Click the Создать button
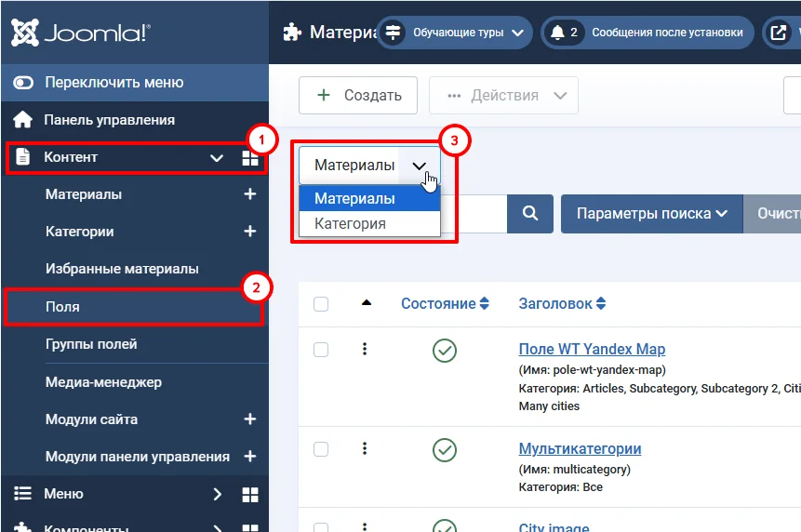The width and height of the screenshot is (801, 532). coord(358,96)
